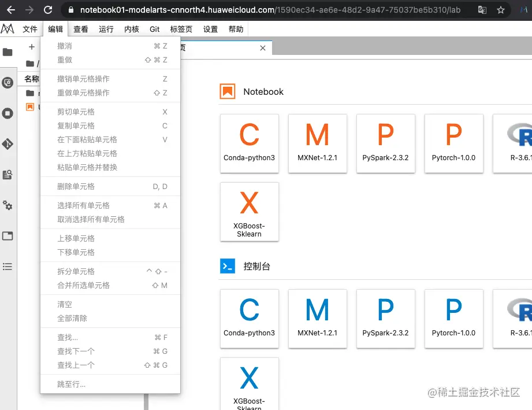
Task: Open Conda-python3 console
Action: [x=250, y=319]
